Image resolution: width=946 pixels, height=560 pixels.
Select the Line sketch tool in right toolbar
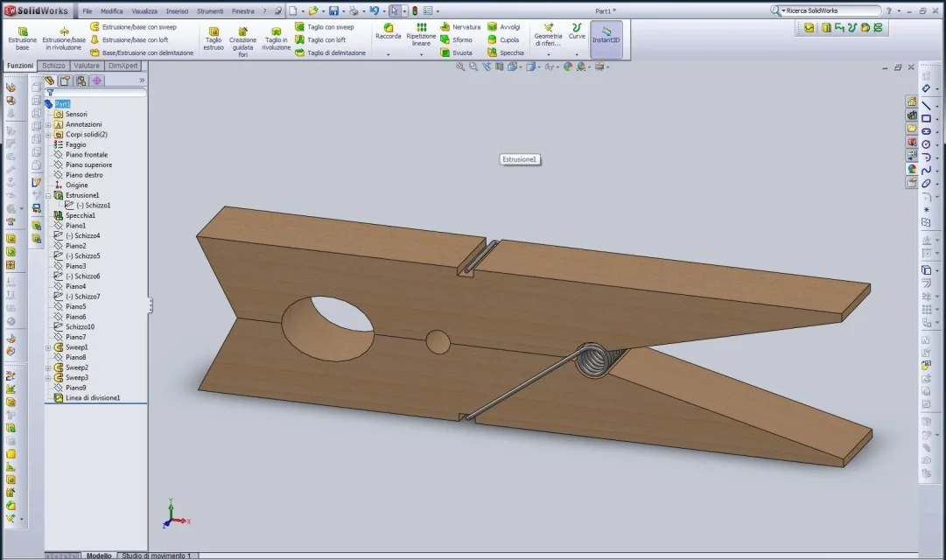pos(926,106)
